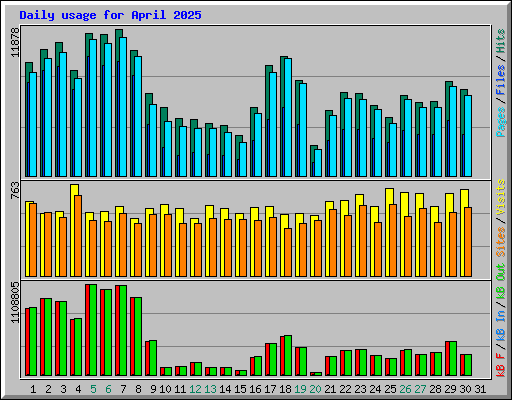Click the orange Sites bar for day 30
The image size is (512, 400).
468,242
